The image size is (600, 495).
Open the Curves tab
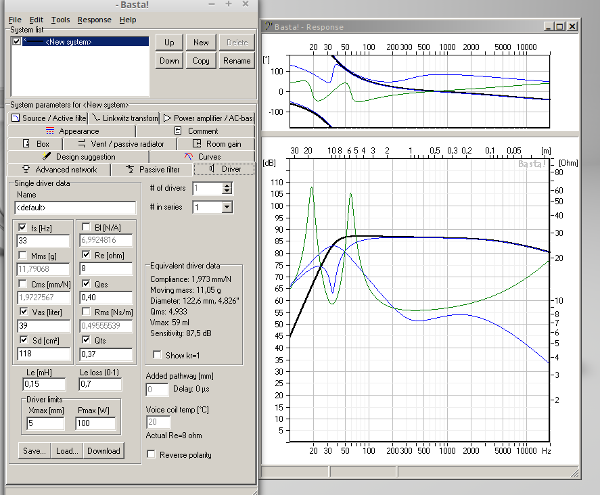(x=204, y=157)
